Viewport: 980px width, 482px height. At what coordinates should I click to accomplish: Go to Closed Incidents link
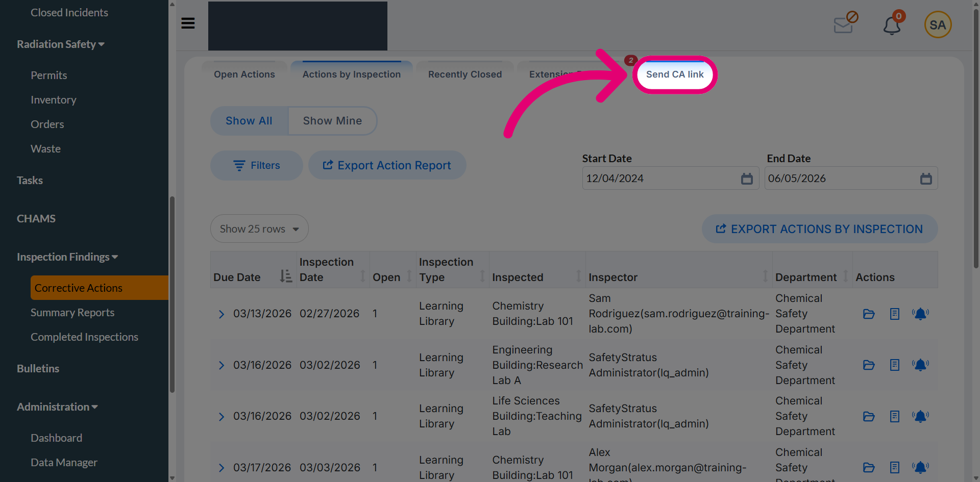[69, 13]
